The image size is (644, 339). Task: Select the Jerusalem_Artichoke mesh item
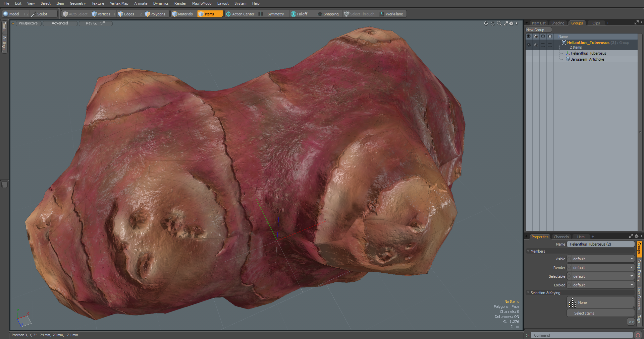(587, 59)
